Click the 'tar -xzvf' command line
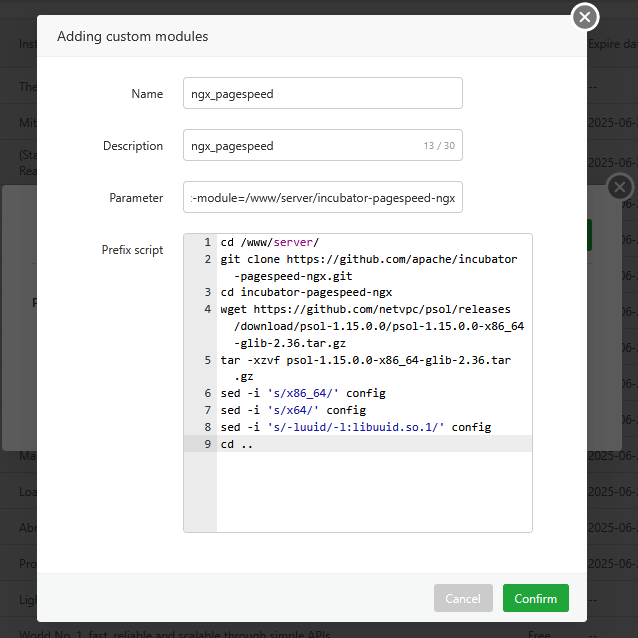Screen dimensions: 638x638 tap(365, 360)
